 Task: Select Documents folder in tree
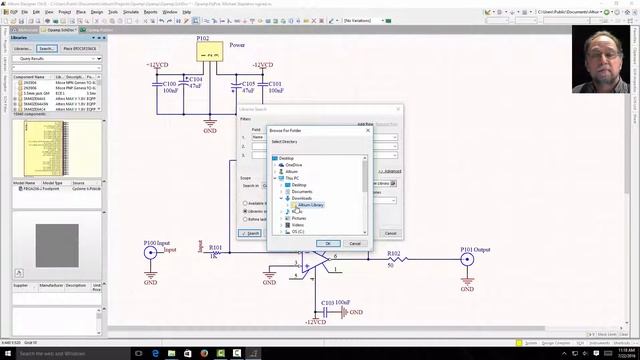(302, 191)
